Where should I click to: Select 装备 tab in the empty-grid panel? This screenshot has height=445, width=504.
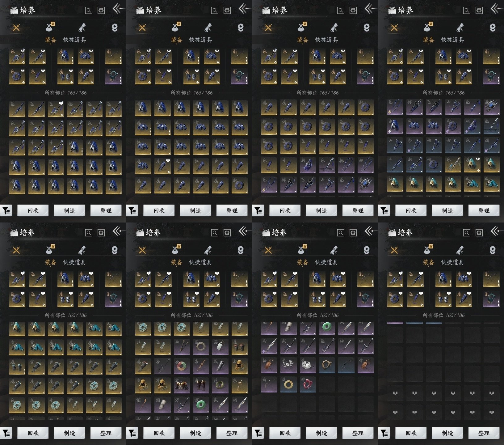pos(428,262)
